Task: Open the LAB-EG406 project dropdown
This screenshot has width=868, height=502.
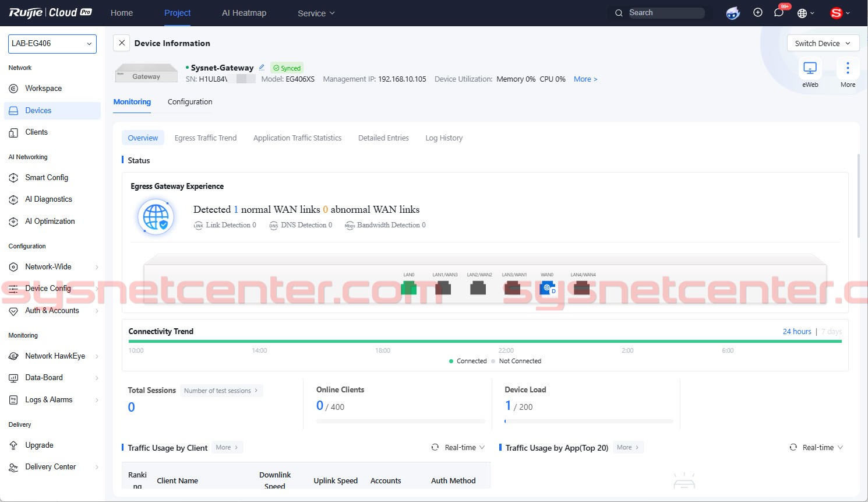Action: [x=52, y=44]
